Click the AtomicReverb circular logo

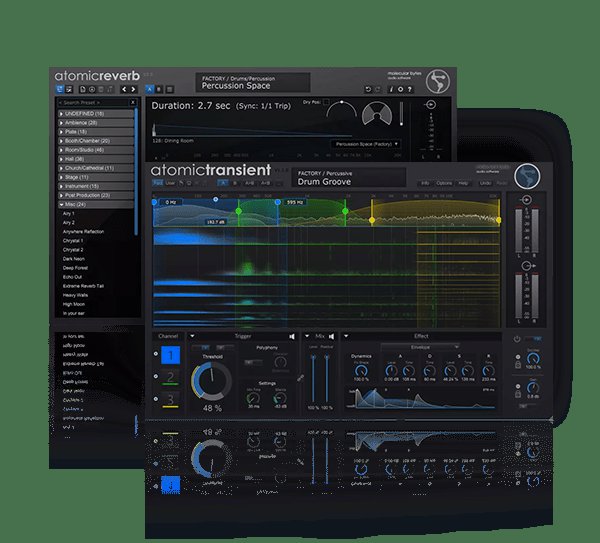(438, 81)
